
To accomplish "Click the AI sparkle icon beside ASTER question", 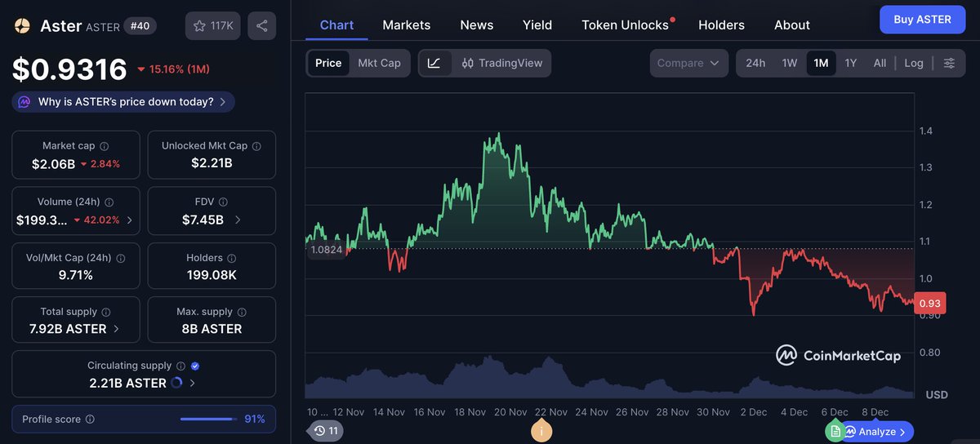I will 24,102.
